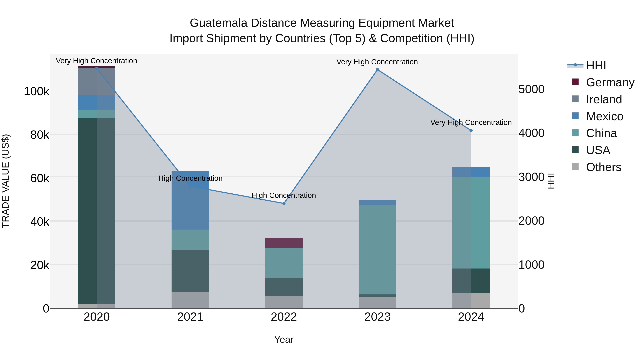Click the 'Very High Concentration' annotation above 2024
Image resolution: width=644 pixels, height=362 pixels.
pos(471,122)
